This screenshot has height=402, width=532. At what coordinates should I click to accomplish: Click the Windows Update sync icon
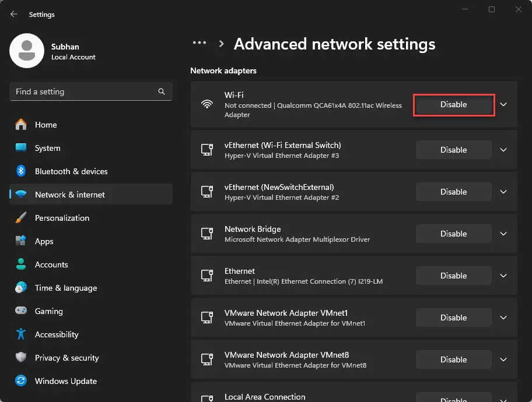pyautogui.click(x=21, y=381)
